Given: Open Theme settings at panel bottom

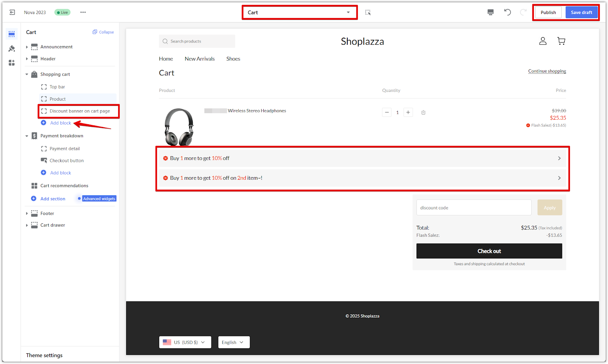Looking at the screenshot, I should point(44,355).
